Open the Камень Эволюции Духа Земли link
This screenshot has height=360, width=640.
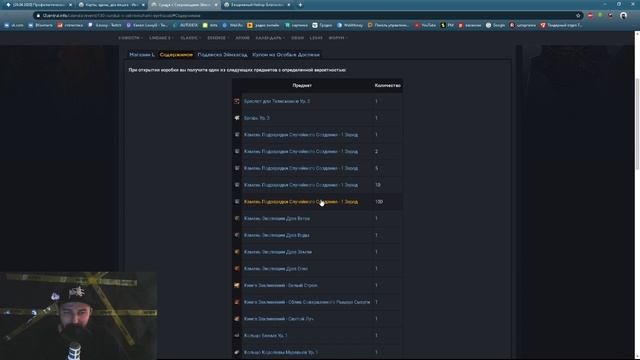pos(278,251)
